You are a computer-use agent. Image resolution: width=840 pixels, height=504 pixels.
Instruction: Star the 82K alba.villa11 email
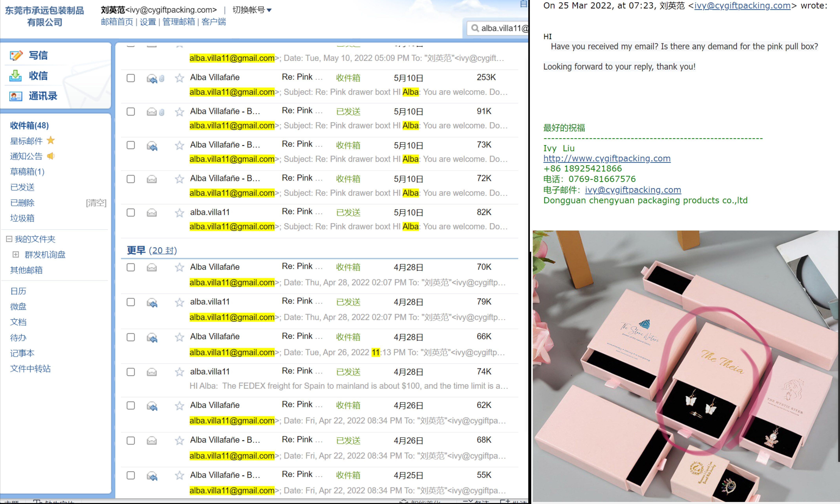179,213
